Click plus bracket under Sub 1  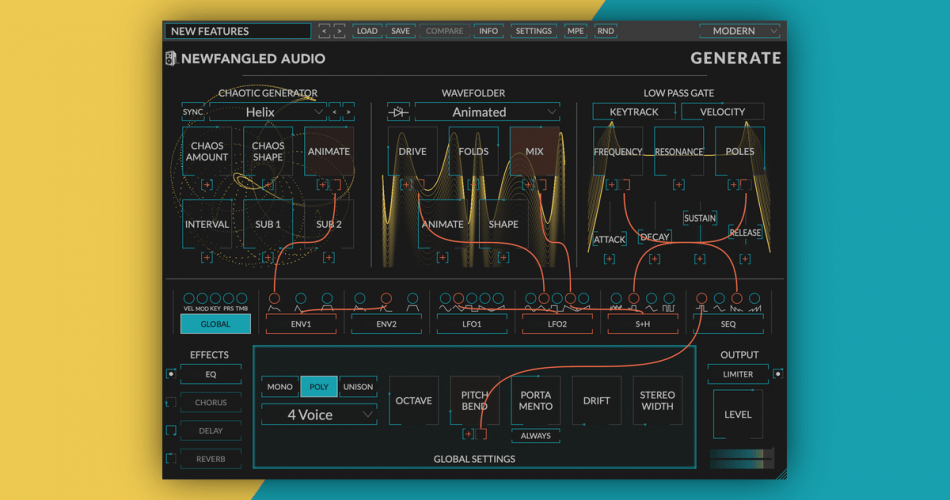(x=268, y=258)
